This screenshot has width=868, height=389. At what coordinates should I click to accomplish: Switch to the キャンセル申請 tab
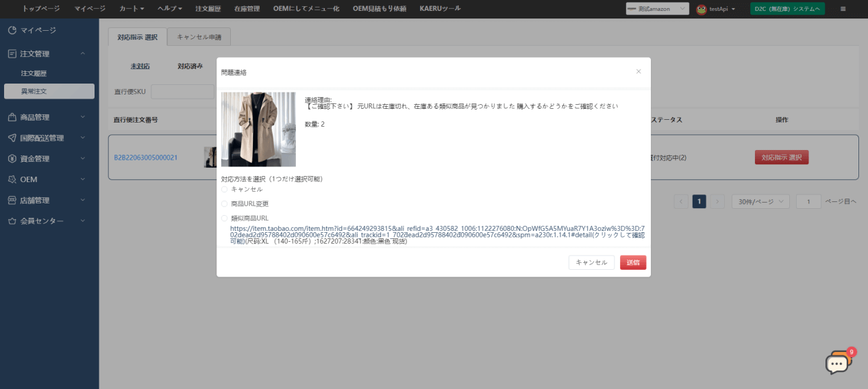coord(199,37)
